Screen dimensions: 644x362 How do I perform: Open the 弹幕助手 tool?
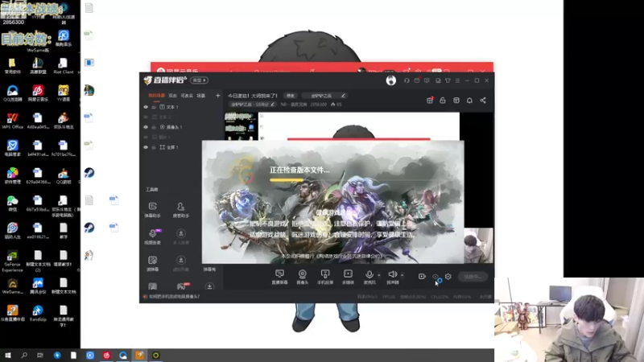pos(152,210)
